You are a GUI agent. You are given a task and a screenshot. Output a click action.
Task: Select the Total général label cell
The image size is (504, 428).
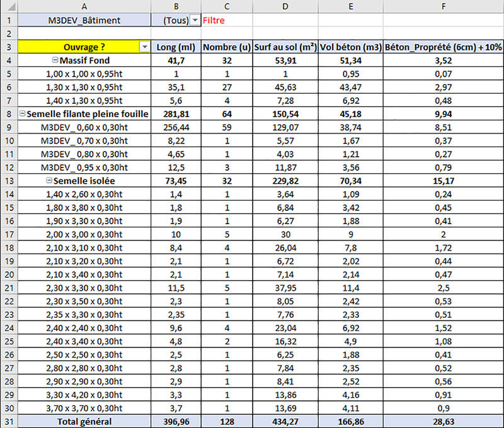point(84,421)
